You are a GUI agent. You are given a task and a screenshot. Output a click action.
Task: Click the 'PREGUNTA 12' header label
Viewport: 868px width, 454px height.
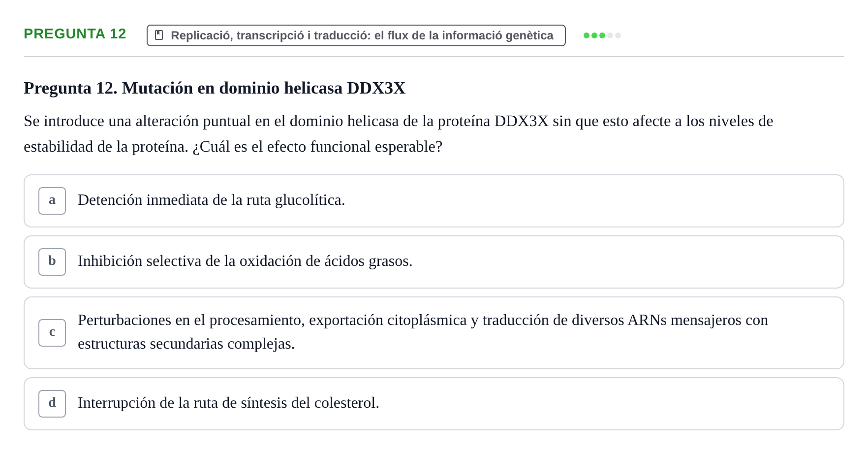[75, 34]
